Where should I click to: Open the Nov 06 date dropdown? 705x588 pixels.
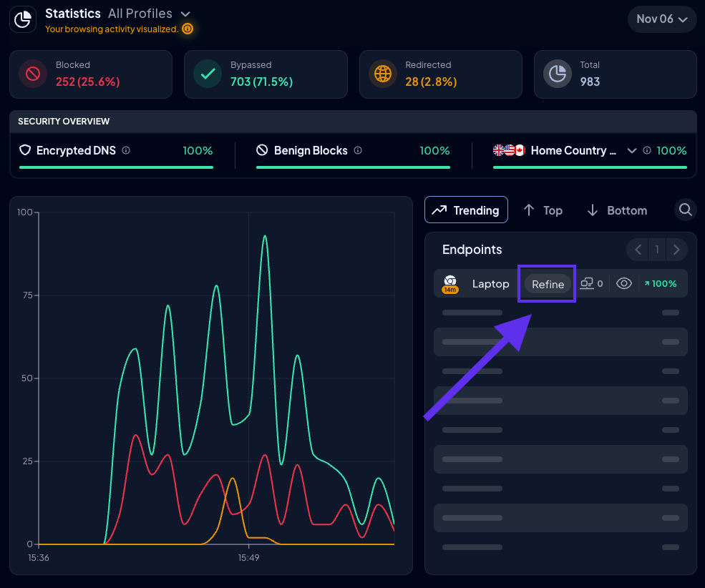661,19
